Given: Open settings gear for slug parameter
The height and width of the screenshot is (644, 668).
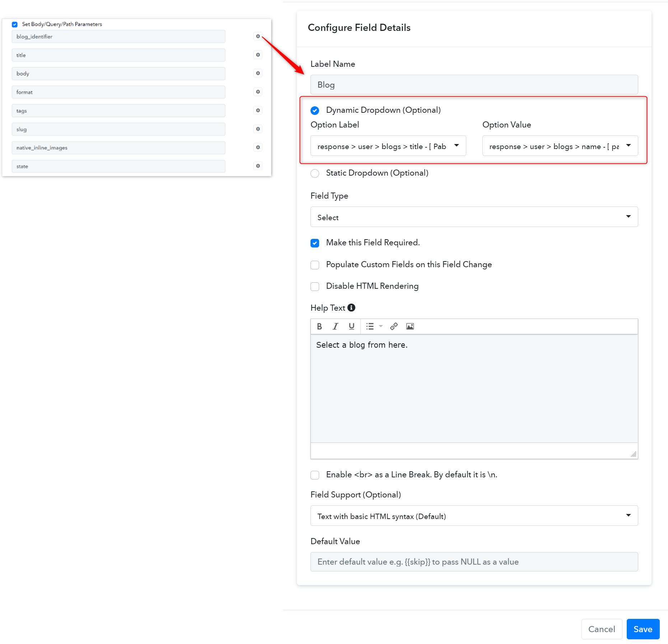Looking at the screenshot, I should pos(258,129).
